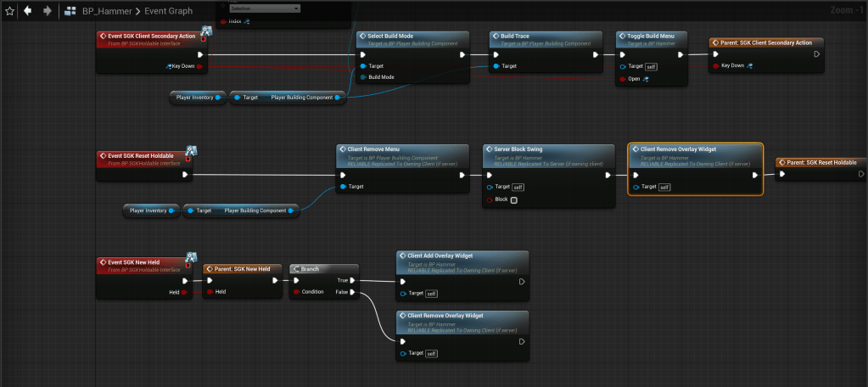Image resolution: width=868 pixels, height=387 pixels.
Task: Open the Selection combo box dropdown
Action: [265, 8]
